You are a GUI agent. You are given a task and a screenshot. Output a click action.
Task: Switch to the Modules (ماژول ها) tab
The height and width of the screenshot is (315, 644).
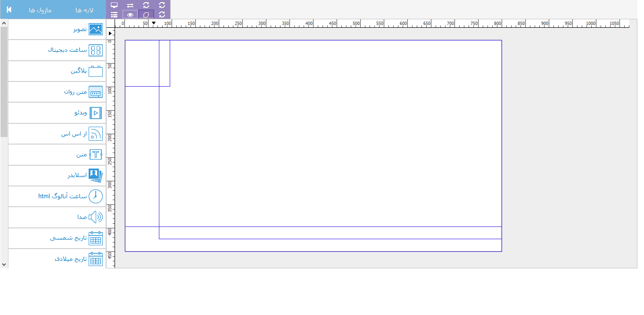point(40,10)
